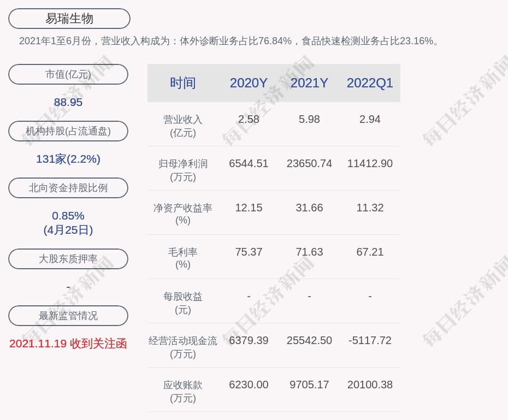The height and width of the screenshot is (420, 508).
Task: Click gross margin value 67.21
Action: pos(370,252)
